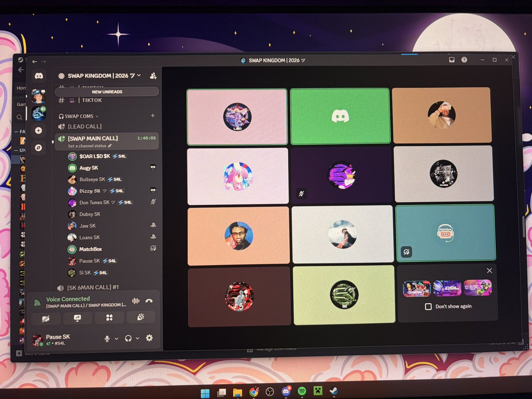Check the Don't show again checkbox
The width and height of the screenshot is (532, 399).
pyautogui.click(x=428, y=306)
